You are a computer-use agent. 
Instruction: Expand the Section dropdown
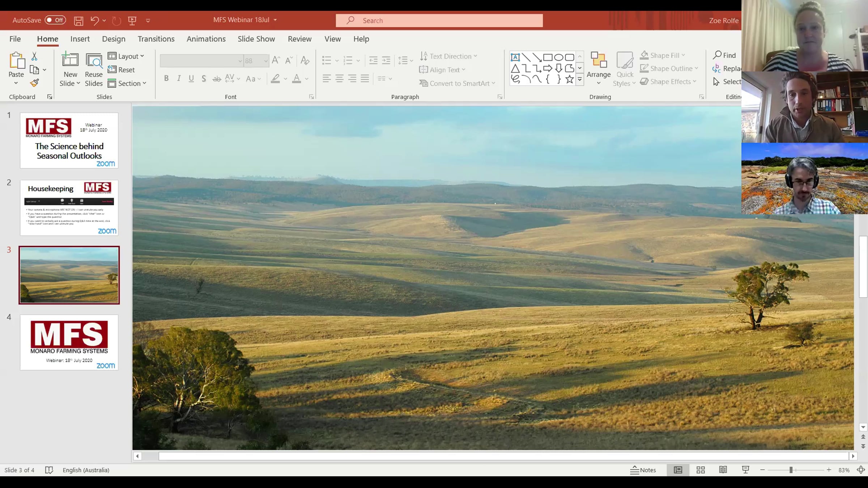[x=127, y=84]
